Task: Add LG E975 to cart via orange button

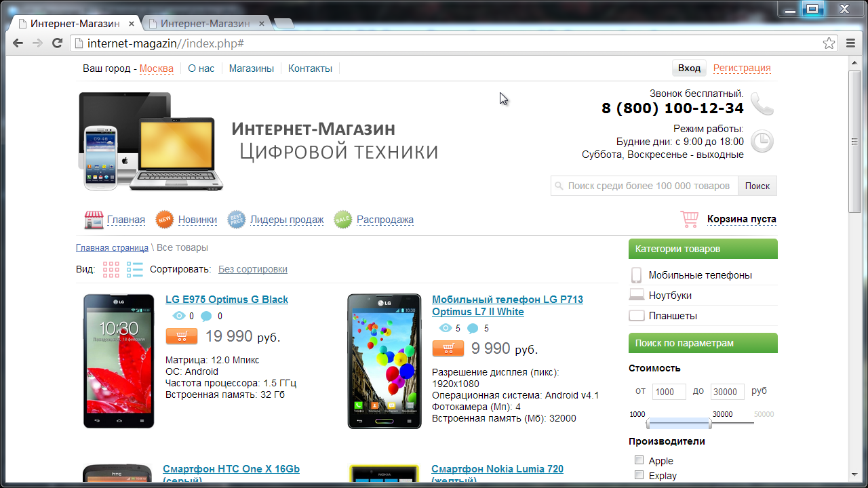Action: click(182, 336)
